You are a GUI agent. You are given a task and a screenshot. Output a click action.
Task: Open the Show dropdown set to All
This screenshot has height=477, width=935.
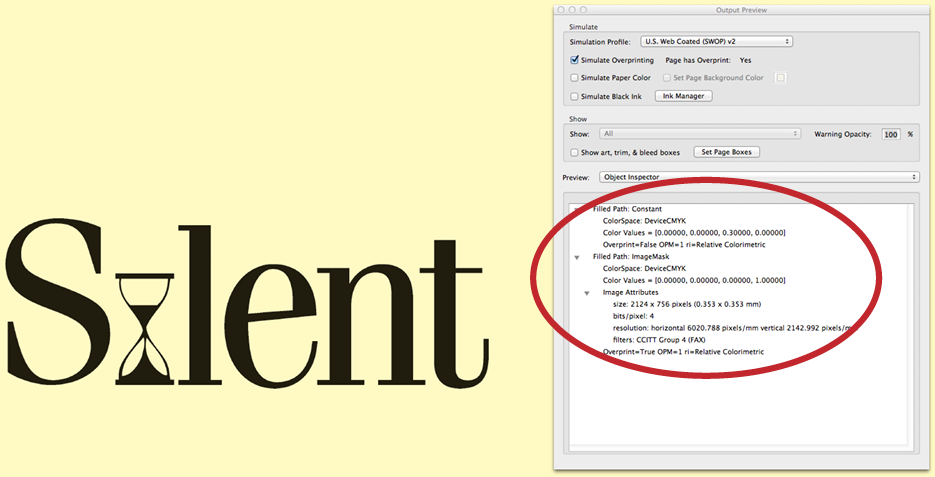pyautogui.click(x=700, y=134)
